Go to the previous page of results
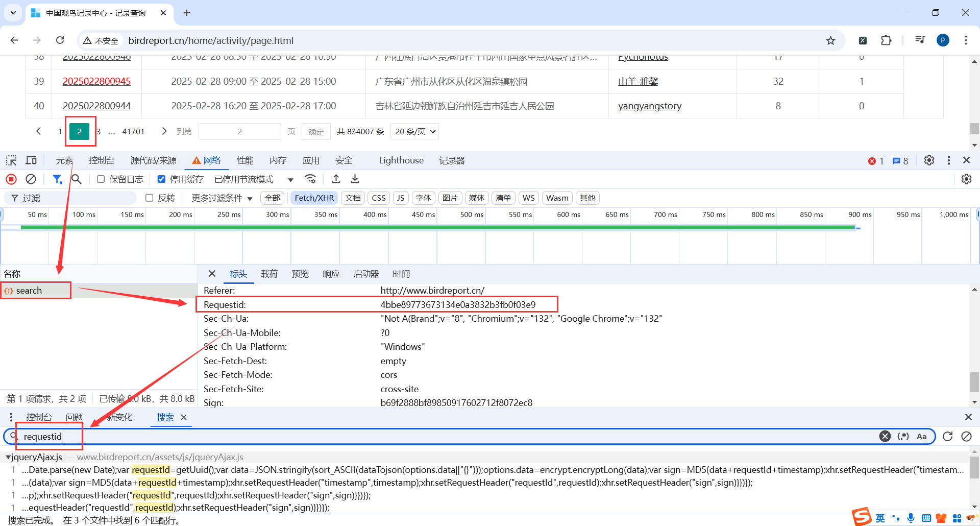The width and height of the screenshot is (980, 526). coord(38,131)
